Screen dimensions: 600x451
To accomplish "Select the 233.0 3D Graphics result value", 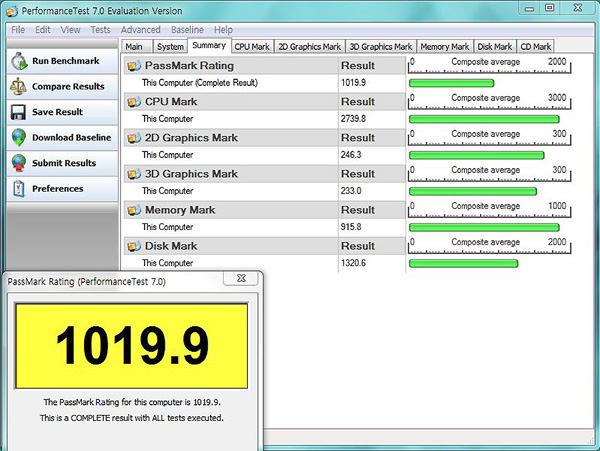I will click(x=351, y=191).
